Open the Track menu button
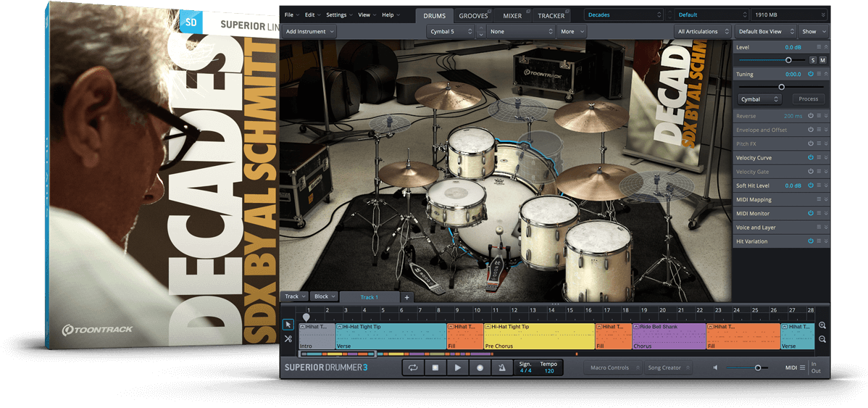Image resolution: width=868 pixels, height=408 pixels. pos(294,296)
